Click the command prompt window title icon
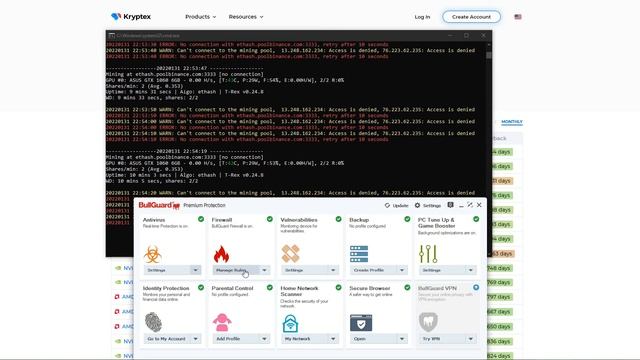 pos(111,36)
